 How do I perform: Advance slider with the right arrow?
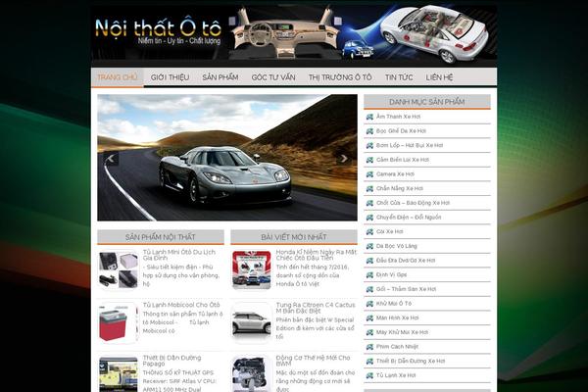[343, 159]
